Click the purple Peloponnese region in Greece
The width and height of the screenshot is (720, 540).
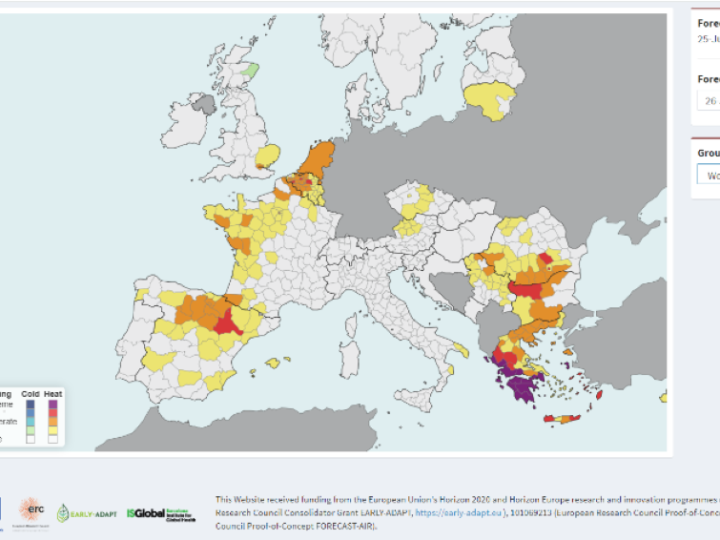tap(521, 389)
